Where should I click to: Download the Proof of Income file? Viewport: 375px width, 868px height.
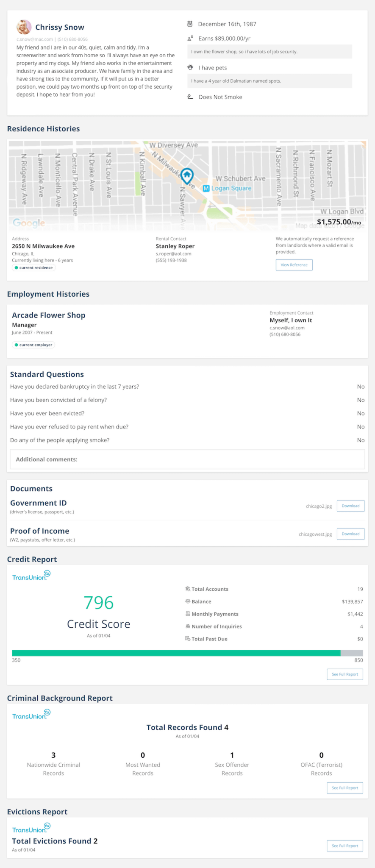[x=350, y=534]
